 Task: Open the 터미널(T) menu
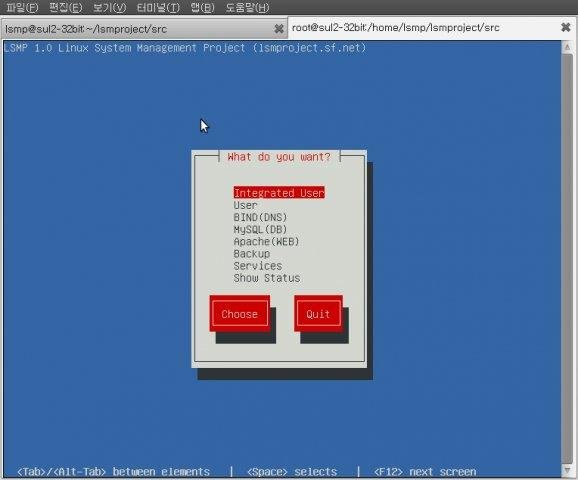coord(158,7)
